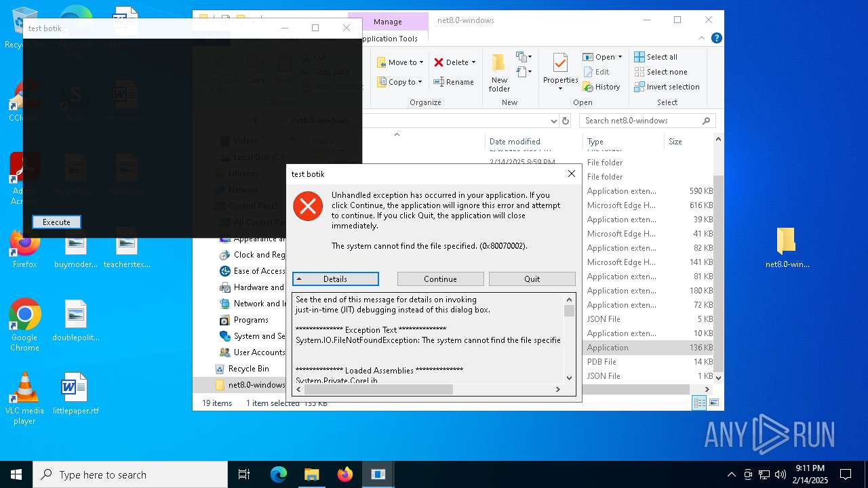Open Firefox taskbar icon
The image size is (868, 488).
coord(344,474)
